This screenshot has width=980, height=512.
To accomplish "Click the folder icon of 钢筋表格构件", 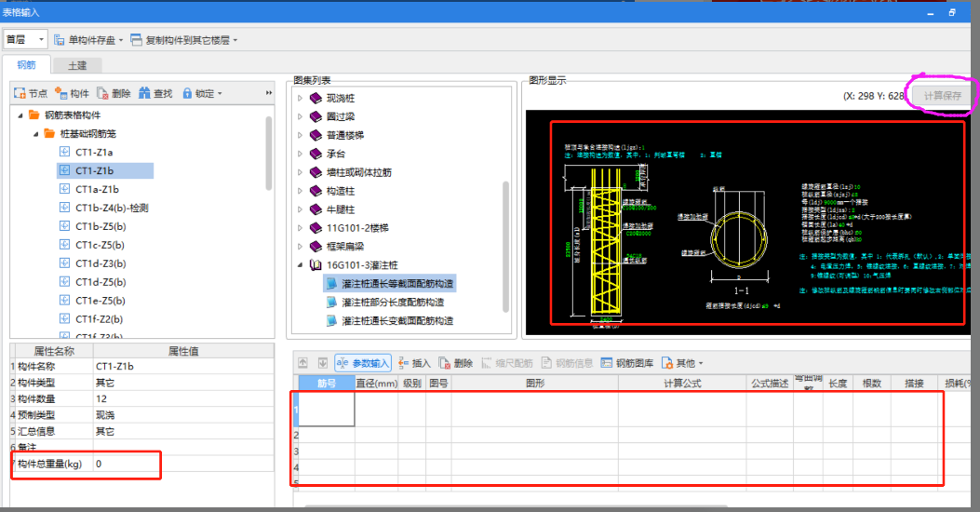I will (34, 115).
